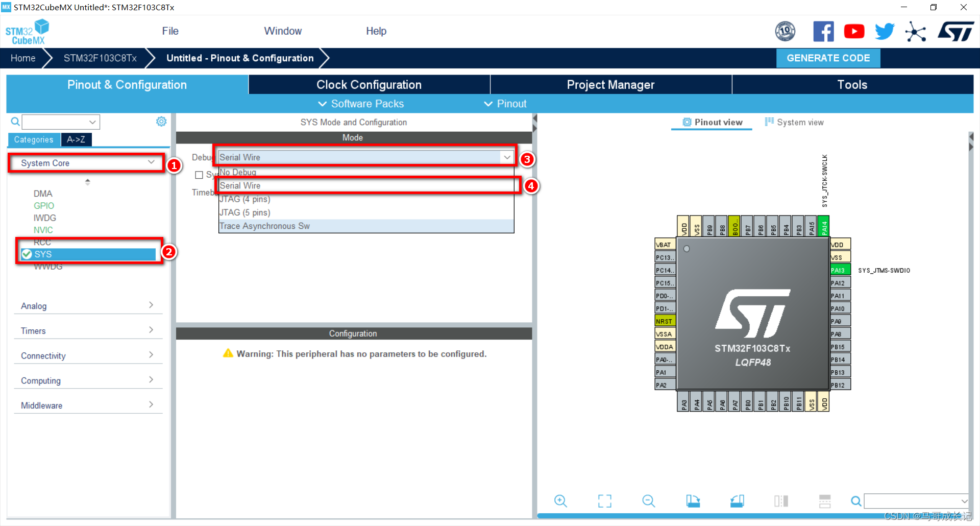Choose JTAG (4 pins) option
Viewport: 980px width, 526px height.
[x=366, y=199]
